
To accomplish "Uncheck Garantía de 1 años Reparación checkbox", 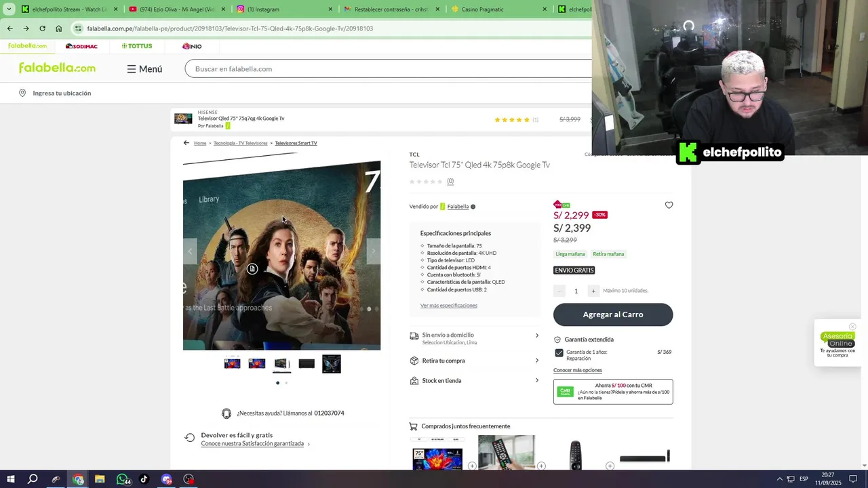I will (x=559, y=353).
